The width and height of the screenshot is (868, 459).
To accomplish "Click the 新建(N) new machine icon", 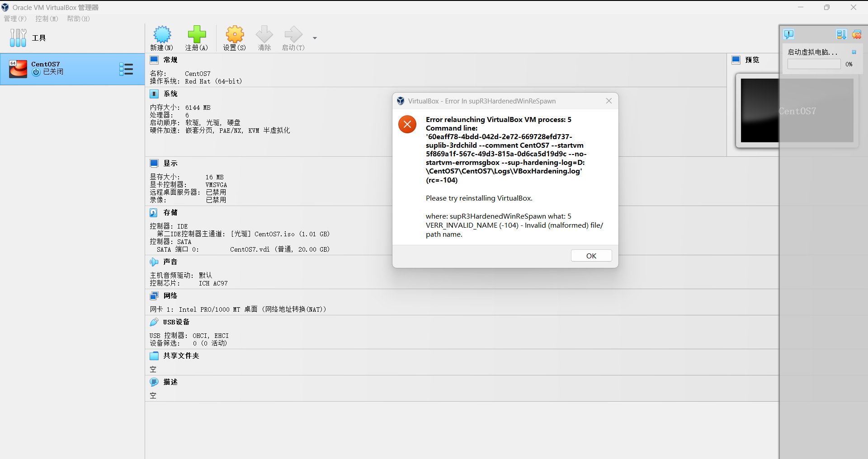I will click(162, 34).
